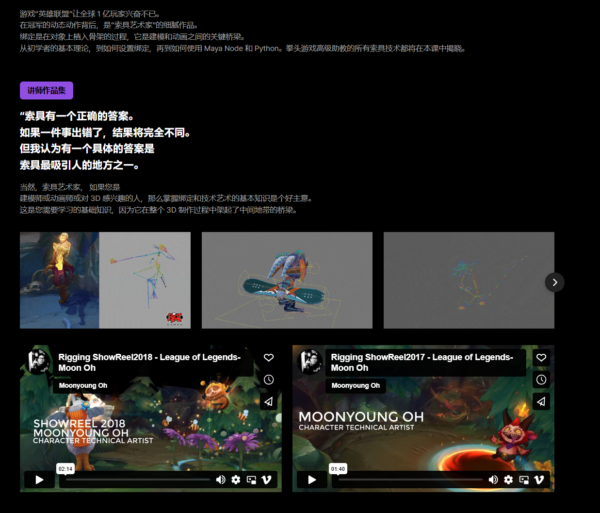Open the snowboard character rig thumbnail
600x513 pixels.
[x=287, y=280]
